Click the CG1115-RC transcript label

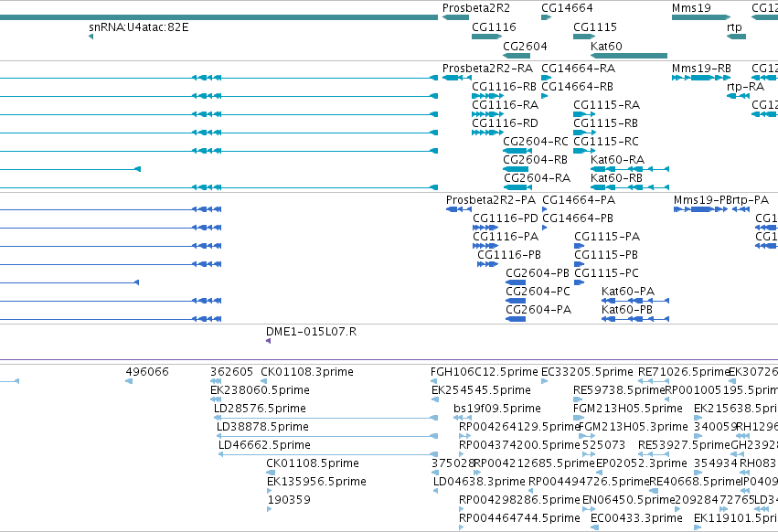(x=606, y=142)
